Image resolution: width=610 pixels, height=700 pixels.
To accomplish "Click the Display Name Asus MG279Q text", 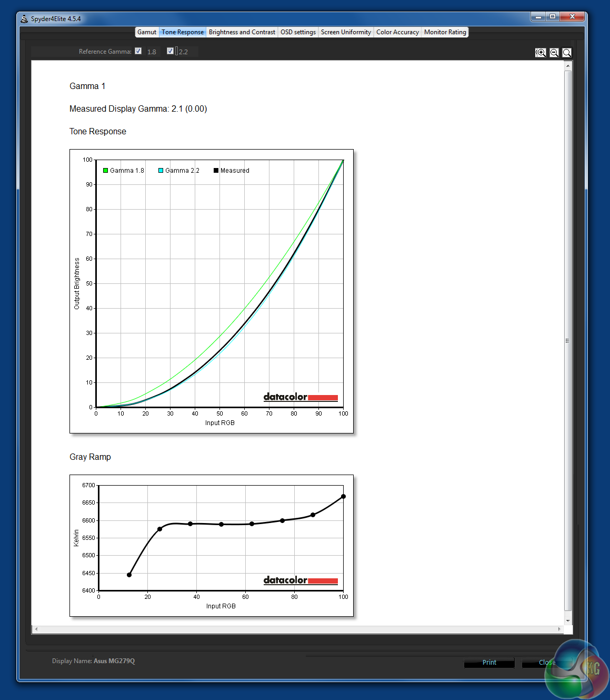I will [93, 661].
